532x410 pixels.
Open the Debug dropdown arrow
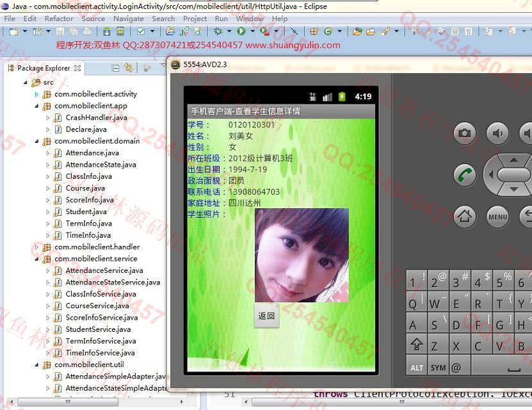point(229,31)
